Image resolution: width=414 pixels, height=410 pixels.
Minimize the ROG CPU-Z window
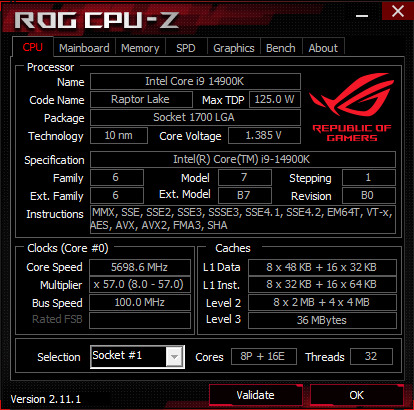[x=362, y=16]
